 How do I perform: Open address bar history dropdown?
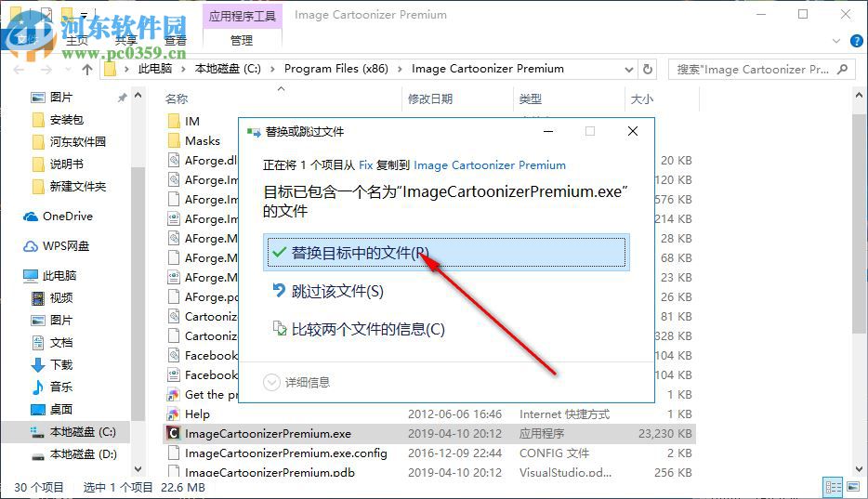point(629,70)
